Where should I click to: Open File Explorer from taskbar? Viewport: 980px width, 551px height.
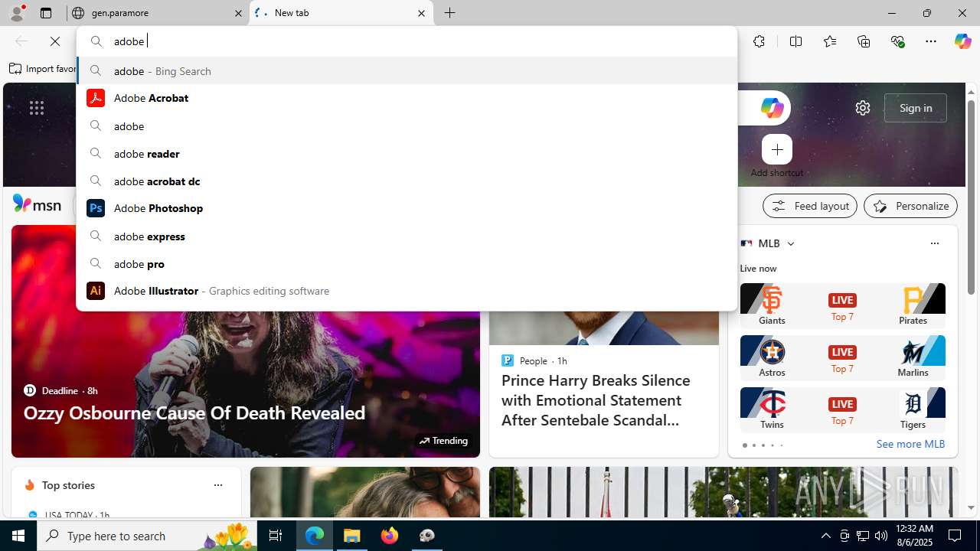(x=352, y=536)
